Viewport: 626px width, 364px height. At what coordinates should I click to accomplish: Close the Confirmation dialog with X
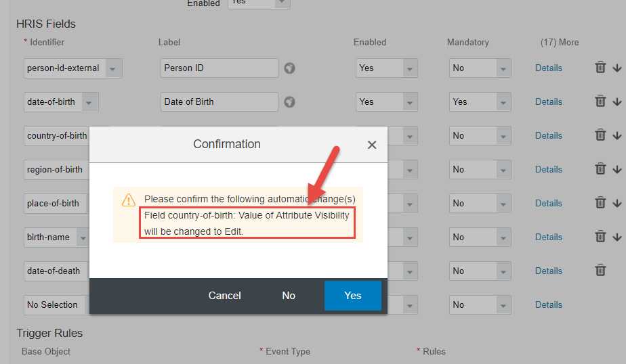[372, 145]
